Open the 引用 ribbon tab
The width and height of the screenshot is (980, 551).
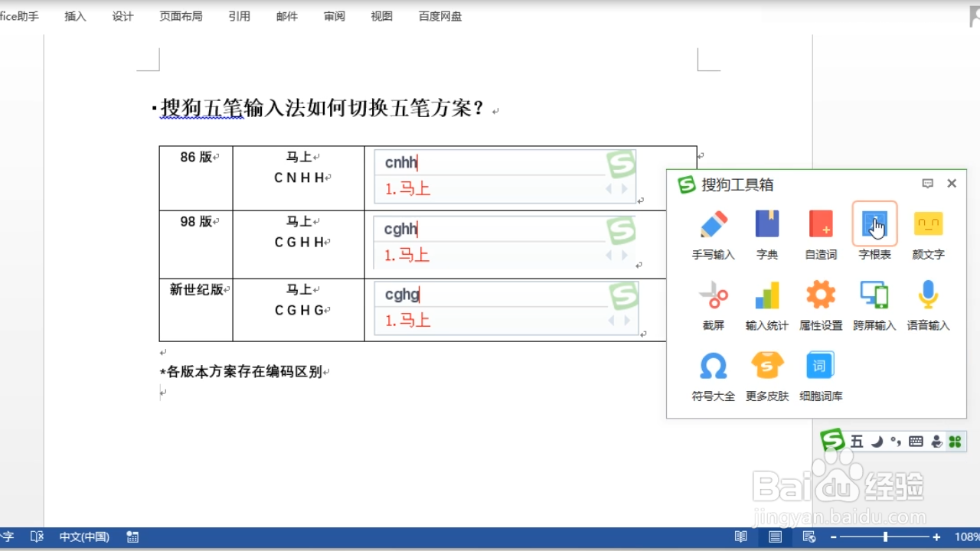pyautogui.click(x=240, y=16)
